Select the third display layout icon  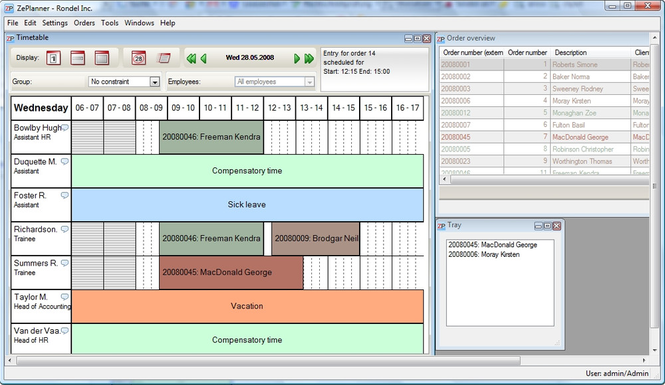click(x=102, y=58)
